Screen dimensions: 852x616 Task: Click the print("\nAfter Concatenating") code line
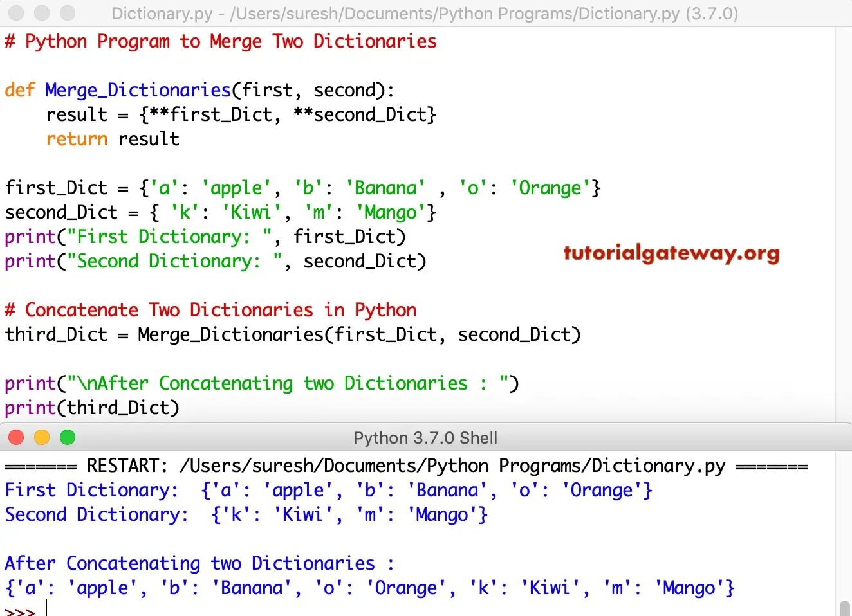[262, 384]
